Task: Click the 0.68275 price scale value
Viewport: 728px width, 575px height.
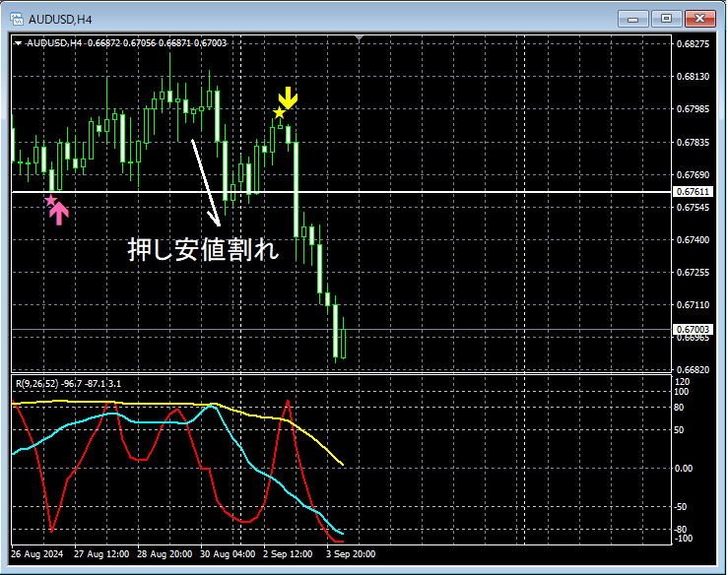Action: (693, 43)
